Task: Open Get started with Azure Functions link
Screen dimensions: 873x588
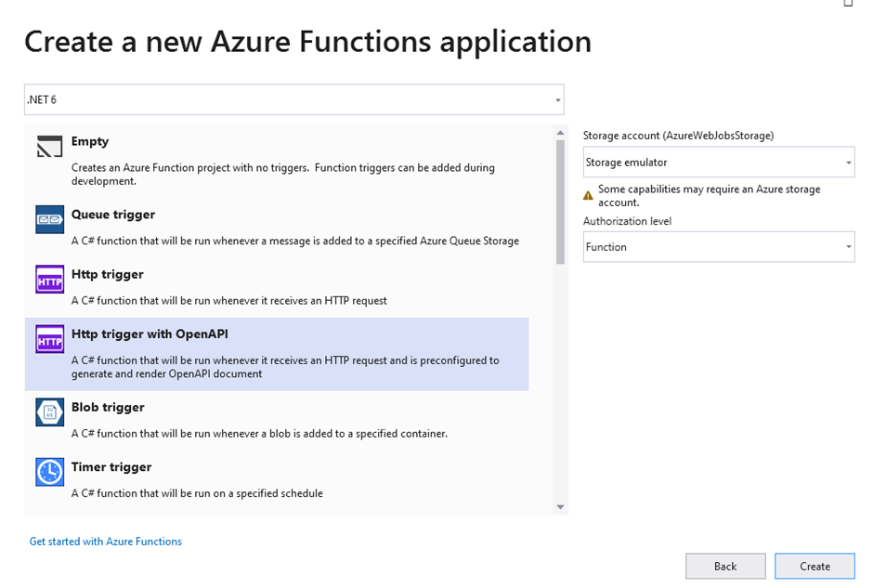Action: click(x=106, y=542)
